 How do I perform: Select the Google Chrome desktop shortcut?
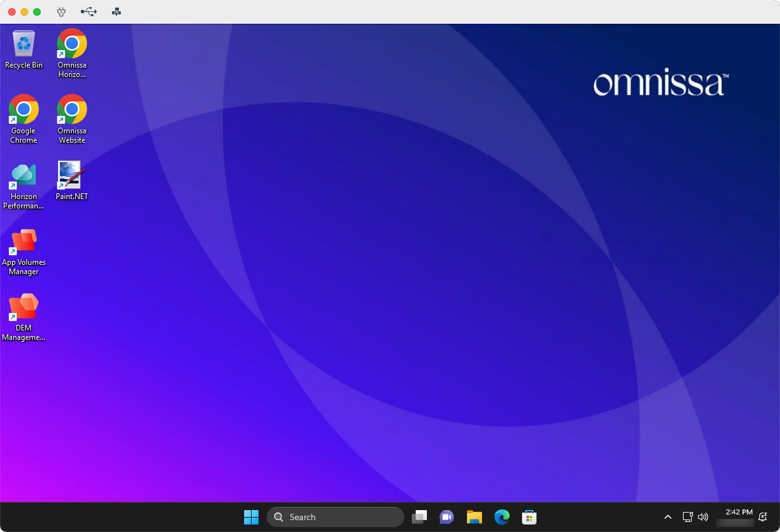click(x=24, y=115)
